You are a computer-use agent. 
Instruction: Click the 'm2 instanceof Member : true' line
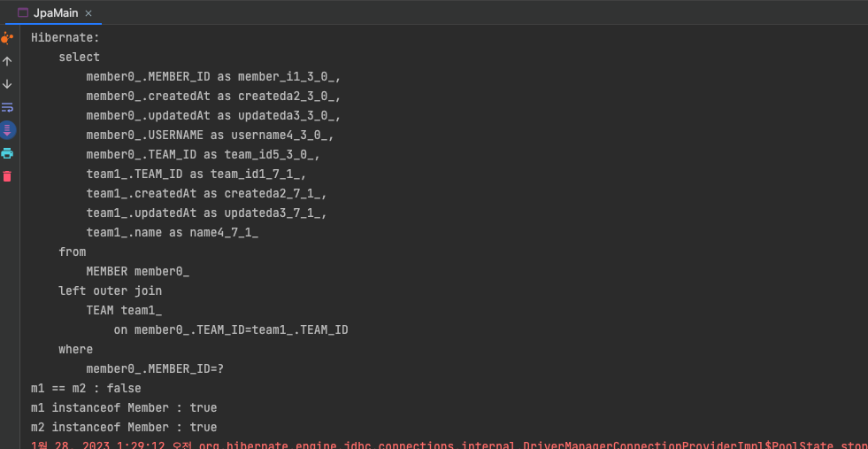tap(124, 428)
